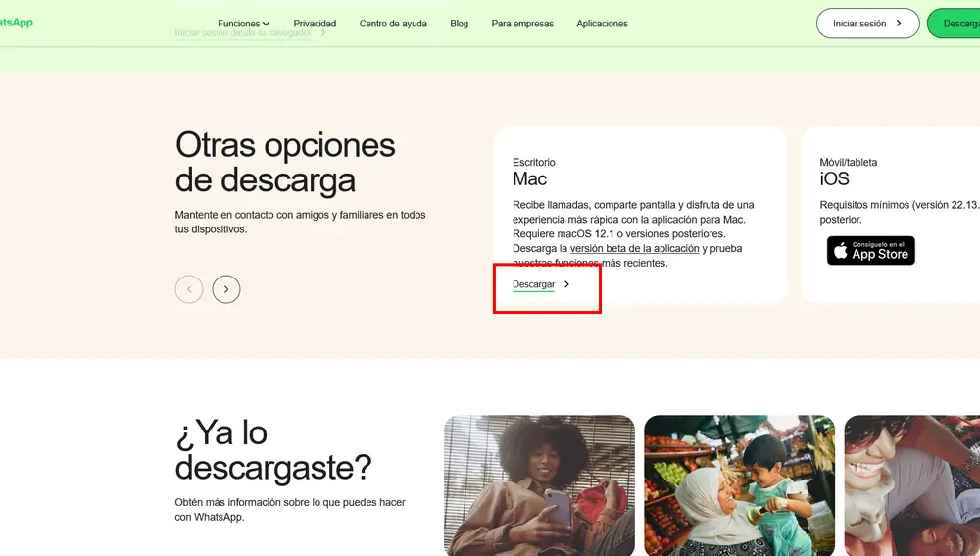Click the Iniciar sesión button

pyautogui.click(x=866, y=24)
